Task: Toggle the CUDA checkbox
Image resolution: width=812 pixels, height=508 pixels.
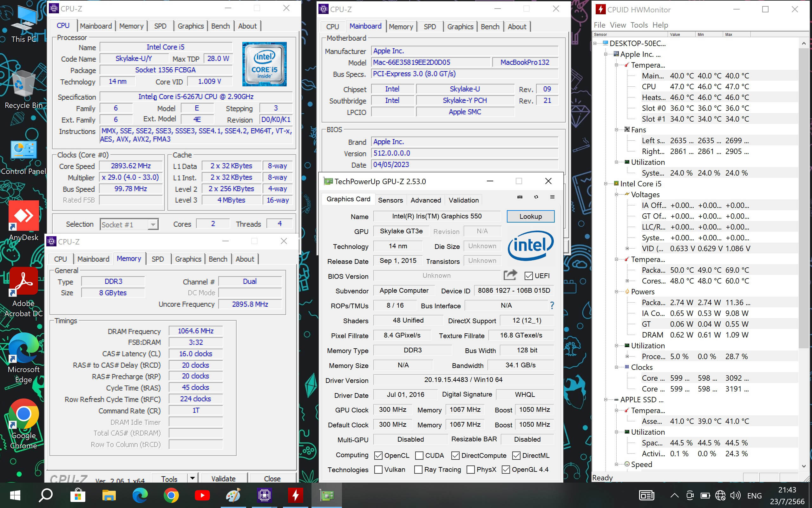Action: point(419,456)
